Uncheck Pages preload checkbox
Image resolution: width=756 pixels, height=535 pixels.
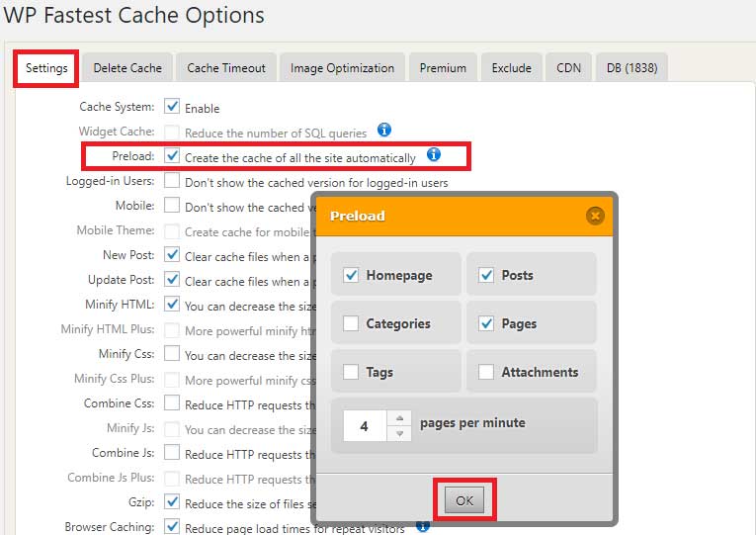click(x=486, y=323)
